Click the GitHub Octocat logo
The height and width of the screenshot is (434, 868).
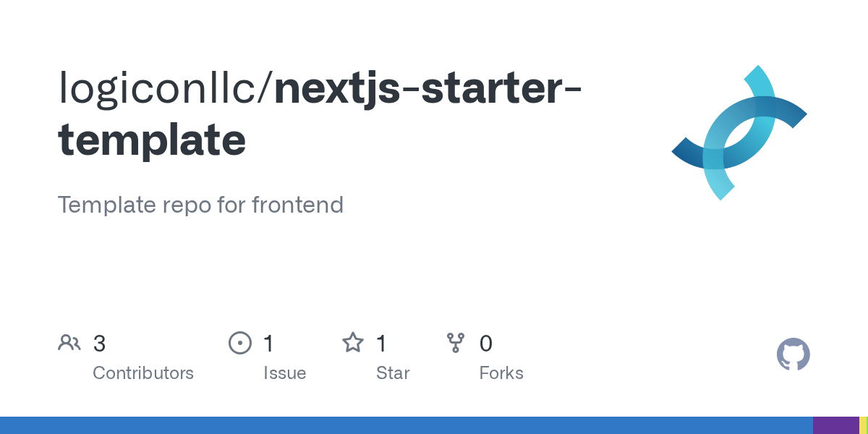point(793,355)
